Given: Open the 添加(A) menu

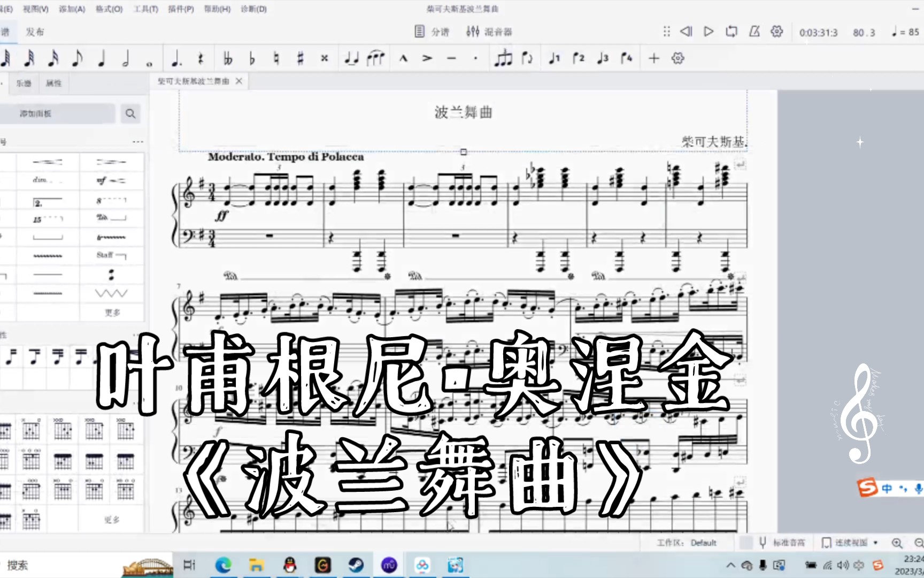Looking at the screenshot, I should (72, 9).
